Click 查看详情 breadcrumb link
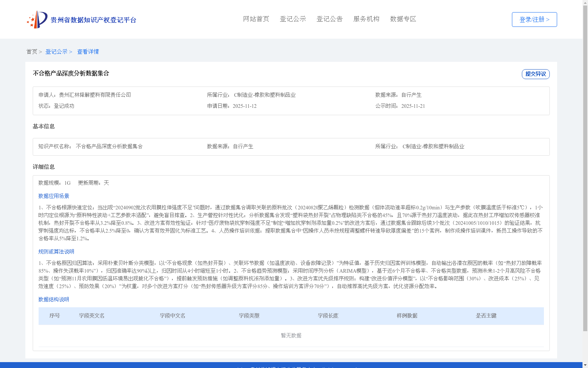This screenshot has width=588, height=368. point(88,52)
